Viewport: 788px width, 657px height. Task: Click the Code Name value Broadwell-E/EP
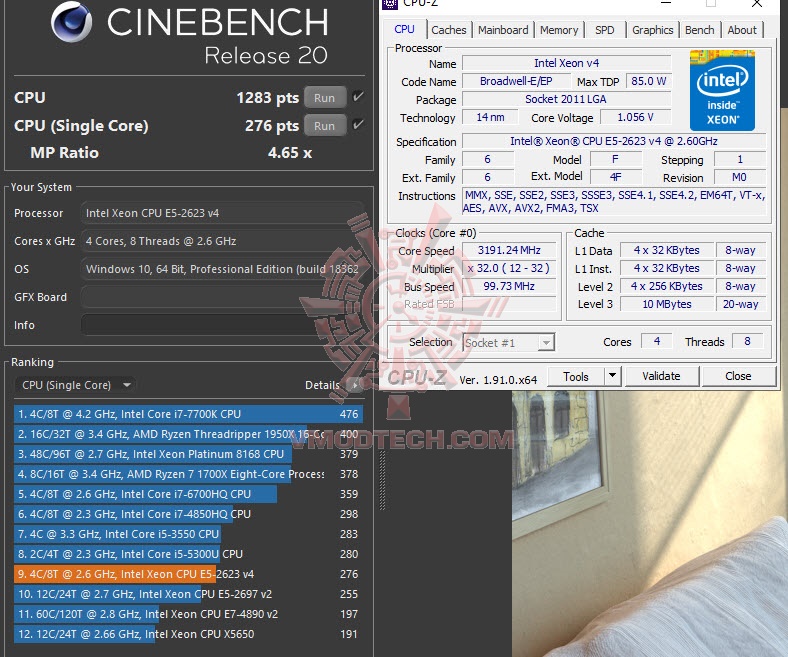(516, 81)
